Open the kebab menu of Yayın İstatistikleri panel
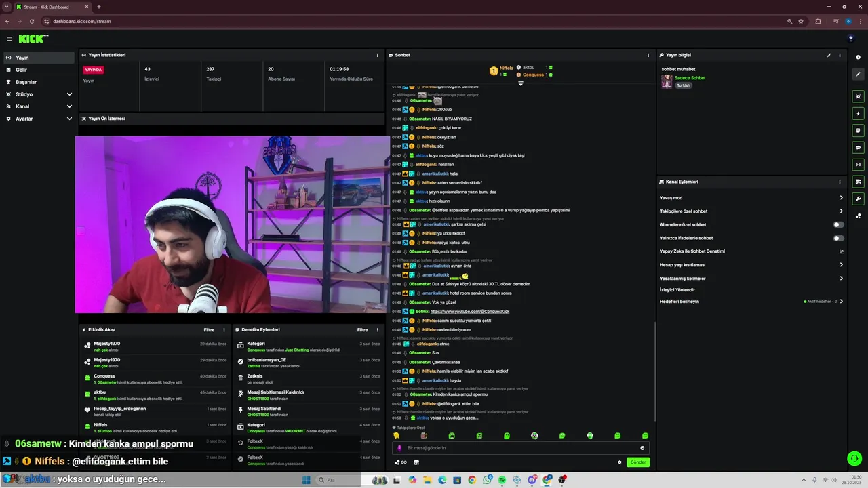Viewport: 868px width, 488px height. 378,55
